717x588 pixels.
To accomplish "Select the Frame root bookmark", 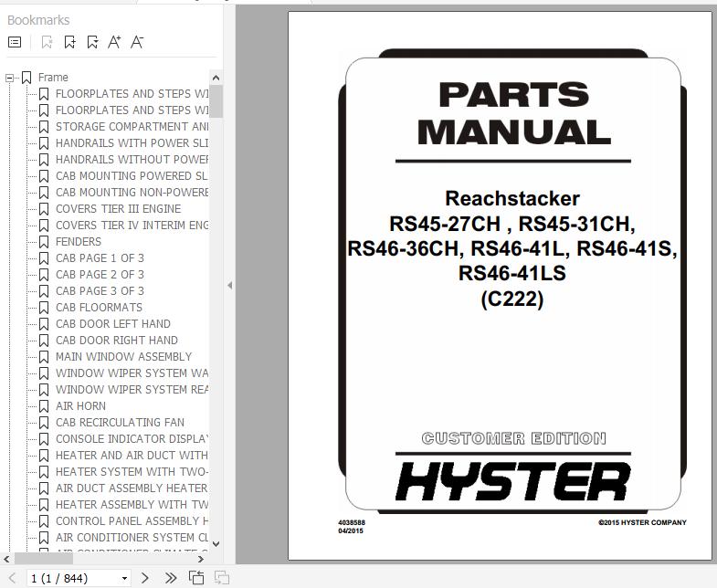I will click(53, 78).
